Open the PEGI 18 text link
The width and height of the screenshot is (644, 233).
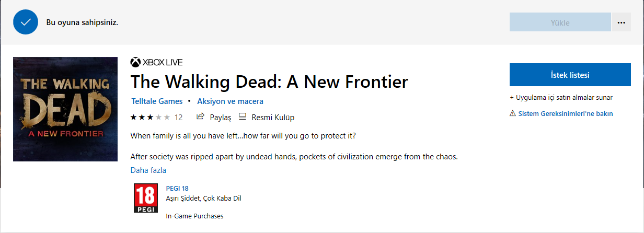[177, 189]
